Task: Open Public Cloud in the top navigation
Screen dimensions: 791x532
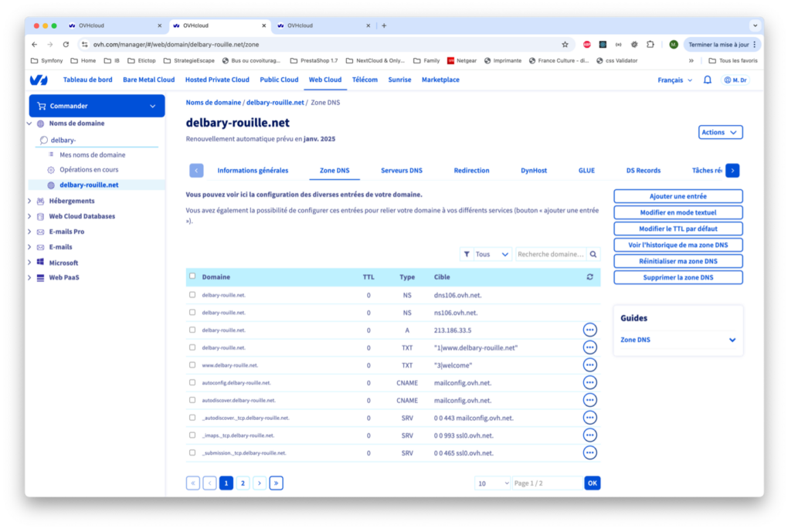Action: click(x=279, y=80)
